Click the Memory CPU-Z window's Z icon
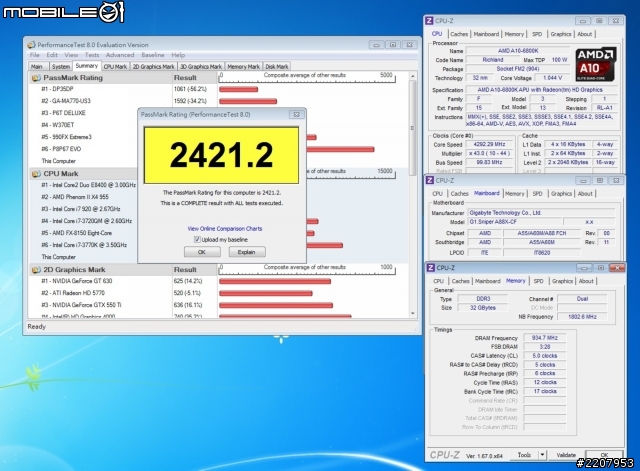 [x=431, y=268]
